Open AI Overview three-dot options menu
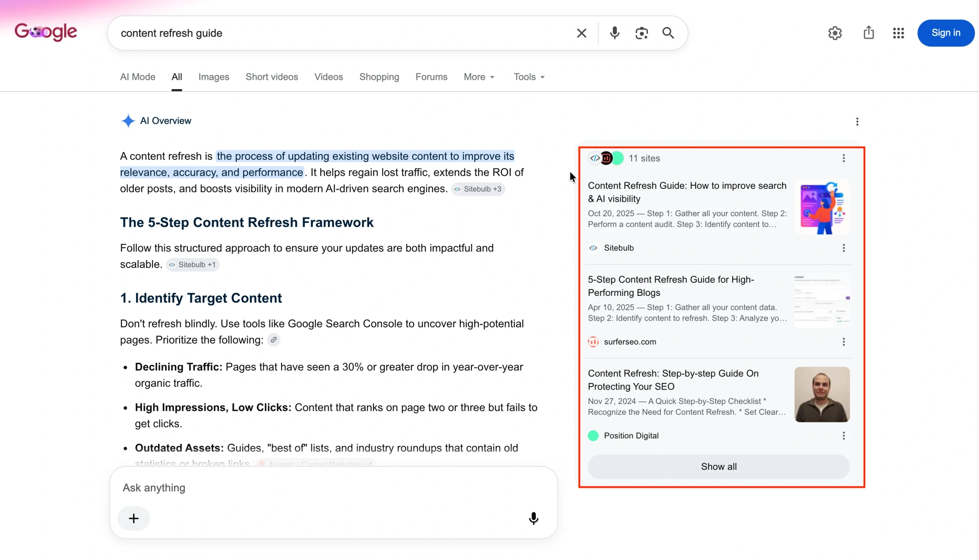Image resolution: width=979 pixels, height=560 pixels. [857, 122]
